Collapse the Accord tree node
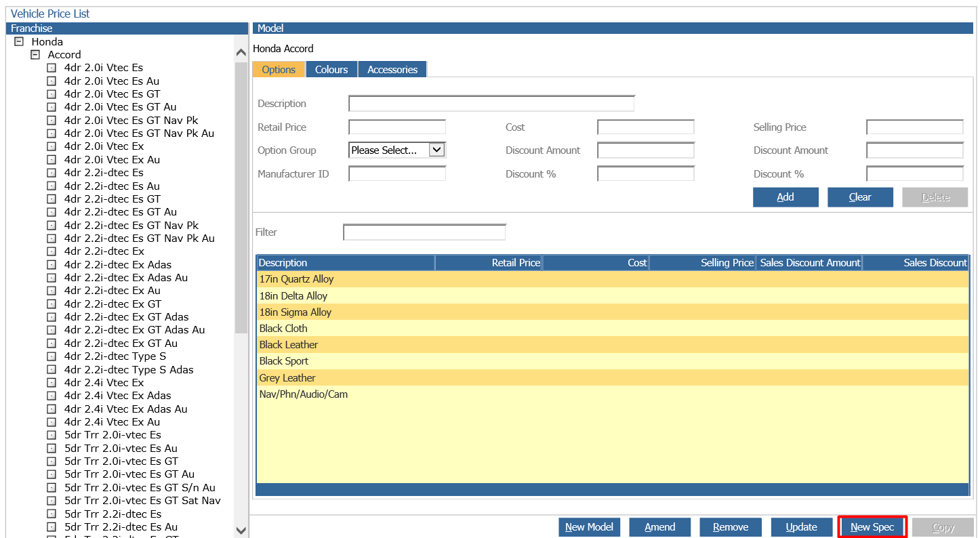 pos(35,54)
